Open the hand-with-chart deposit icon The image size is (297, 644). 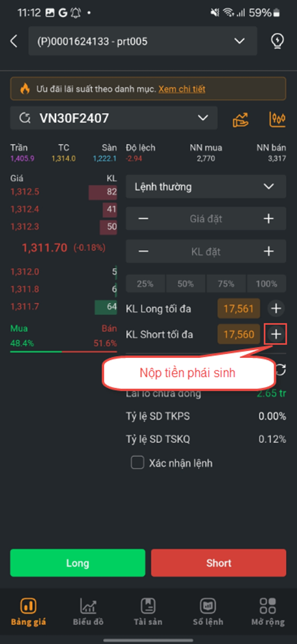click(x=240, y=119)
